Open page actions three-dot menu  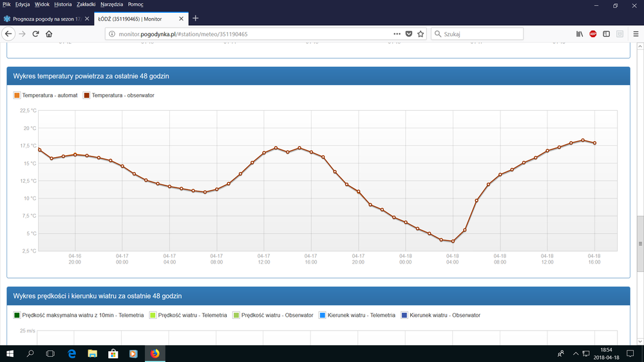pos(397,34)
